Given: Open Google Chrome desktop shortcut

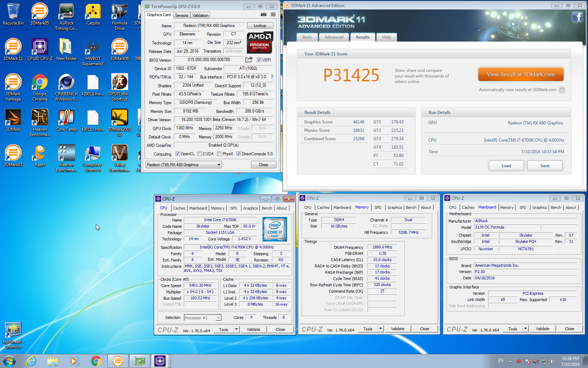Looking at the screenshot, I should (40, 87).
